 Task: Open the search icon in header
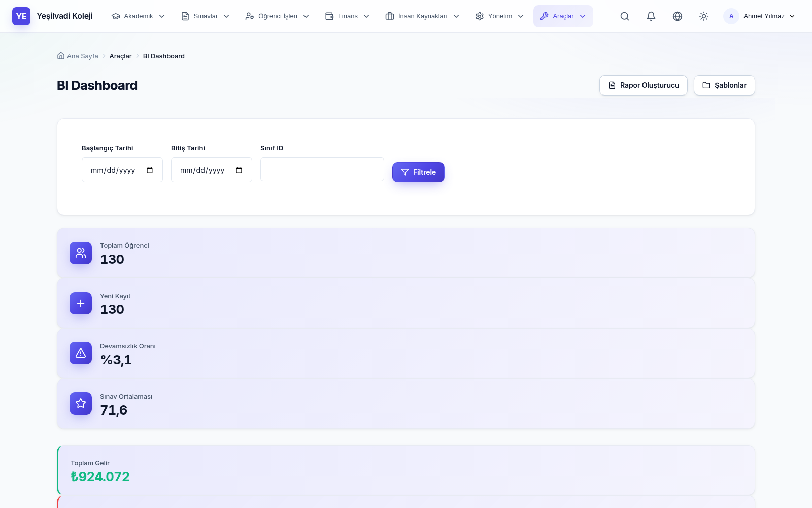pos(625,16)
